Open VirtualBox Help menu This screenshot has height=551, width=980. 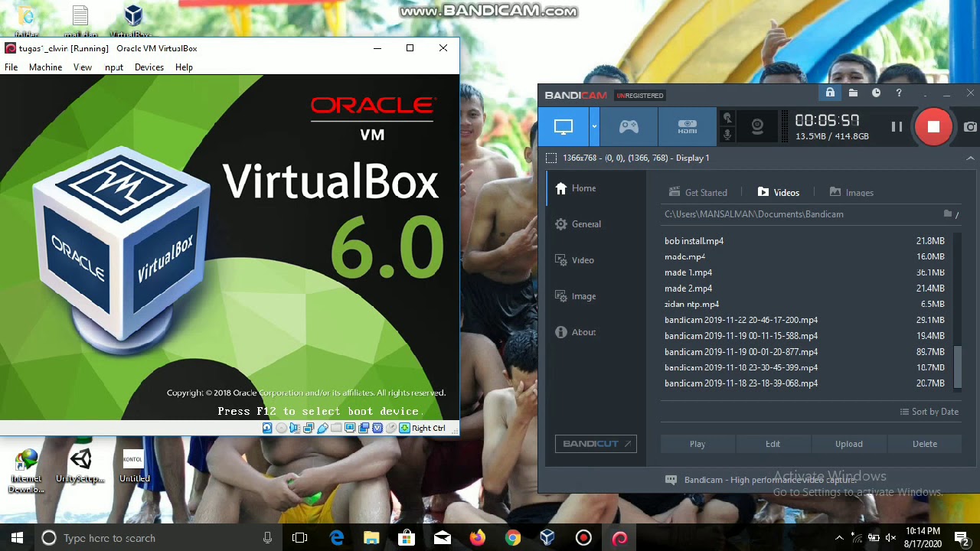184,67
